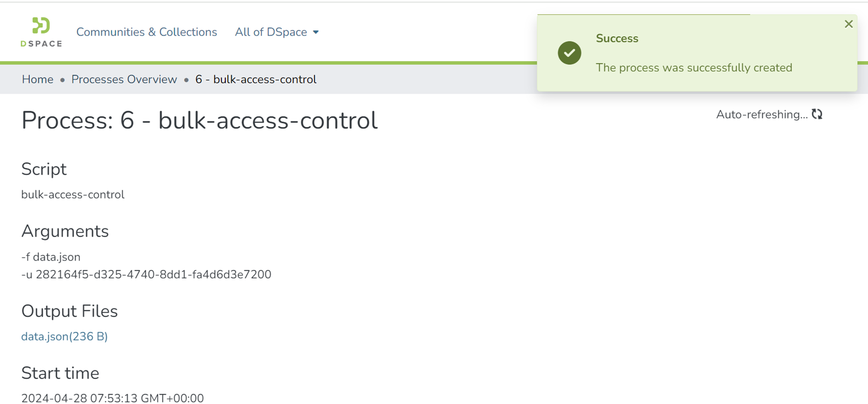Download the data.json output file
This screenshot has width=868, height=404.
click(x=65, y=337)
